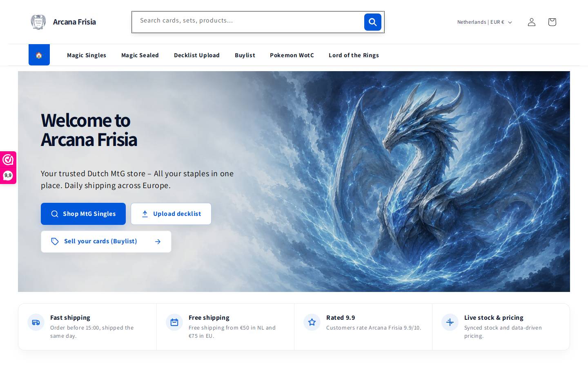Screen dimensions: 588x368
Task: Open Lord of the Rings category
Action: coord(354,55)
